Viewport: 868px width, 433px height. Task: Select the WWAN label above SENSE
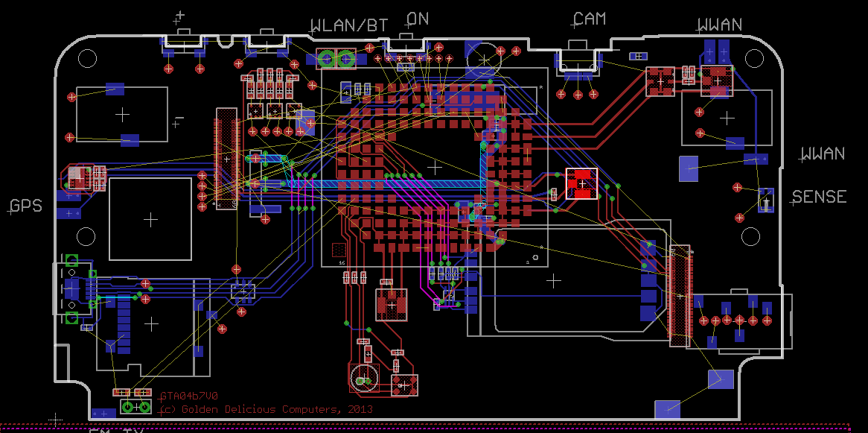(x=823, y=154)
